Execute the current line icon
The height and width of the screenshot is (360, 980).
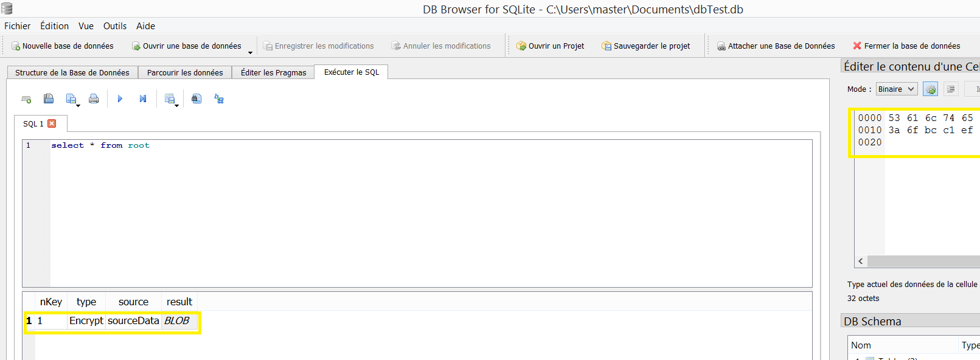(x=143, y=99)
